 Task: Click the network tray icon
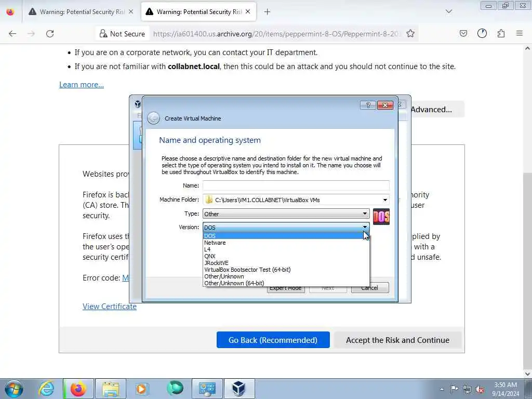click(x=467, y=390)
